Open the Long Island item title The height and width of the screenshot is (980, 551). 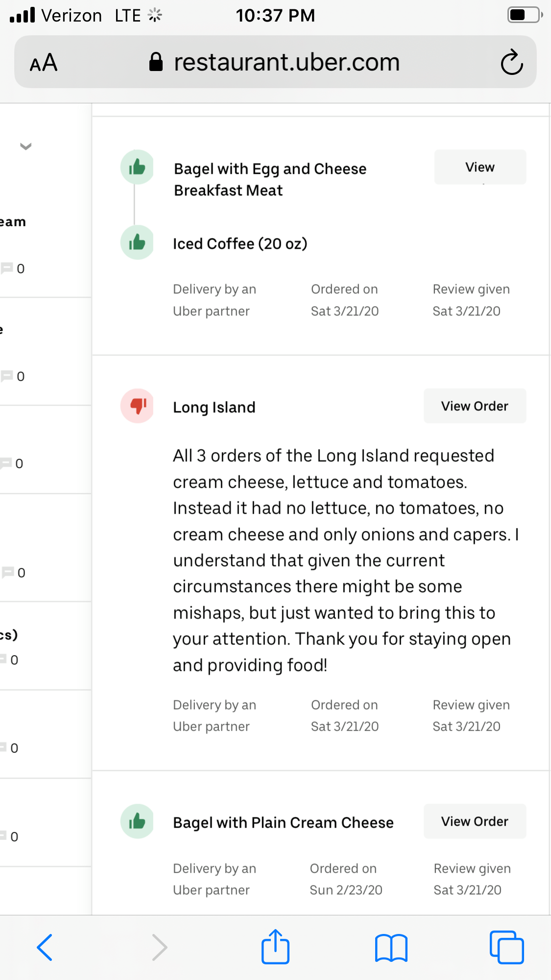214,407
